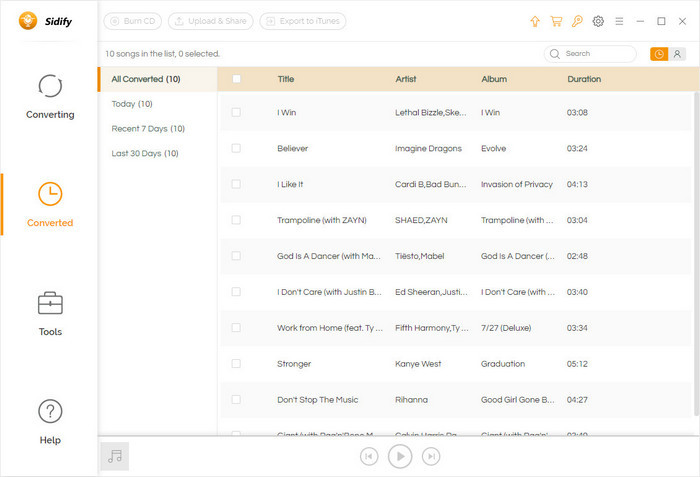Click the Sidify logo
The image size is (700, 477).
pyautogui.click(x=45, y=21)
